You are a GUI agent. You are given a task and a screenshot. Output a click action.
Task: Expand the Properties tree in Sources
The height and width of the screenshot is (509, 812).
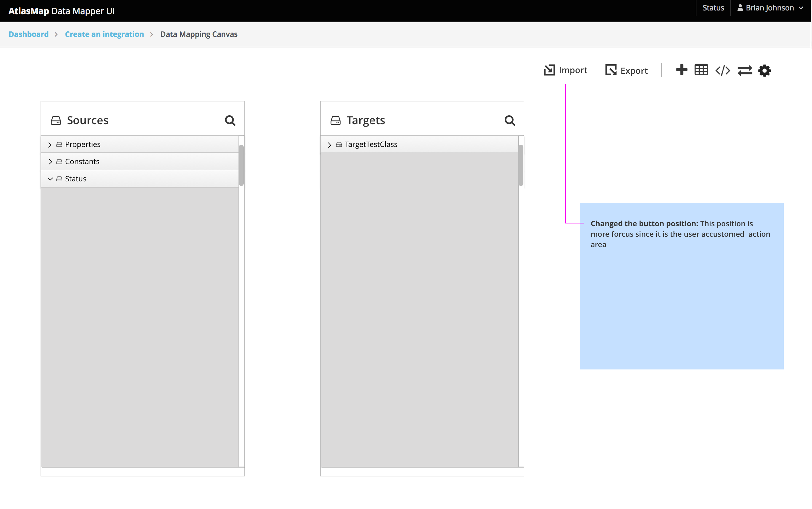[x=50, y=144]
